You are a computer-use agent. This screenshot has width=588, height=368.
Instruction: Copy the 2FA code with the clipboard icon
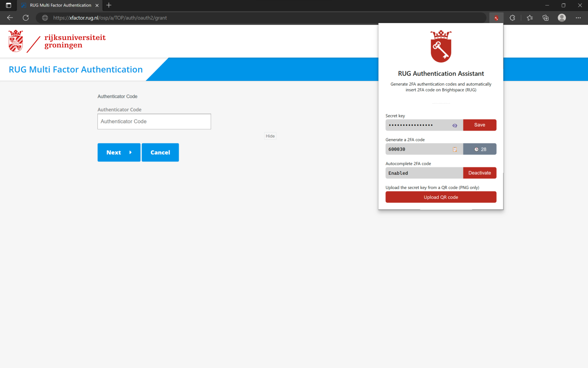click(x=455, y=149)
